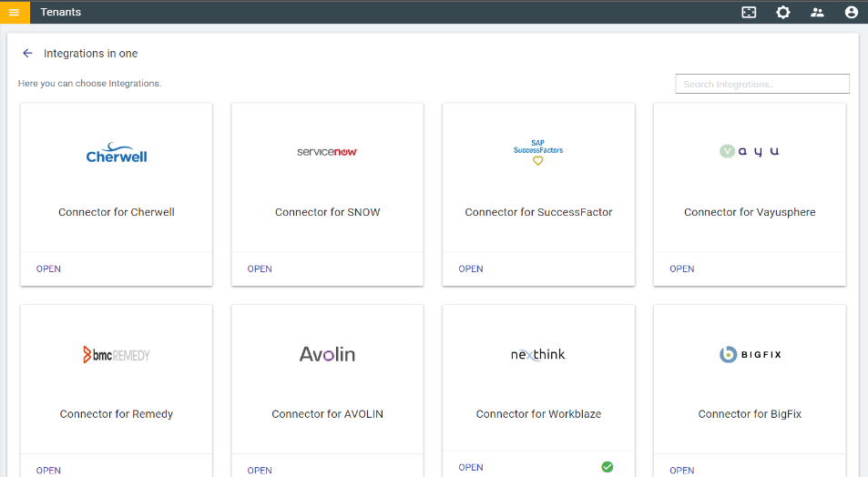Open the Workblaze connector
Viewport: 868px width, 477px height.
[471, 468]
